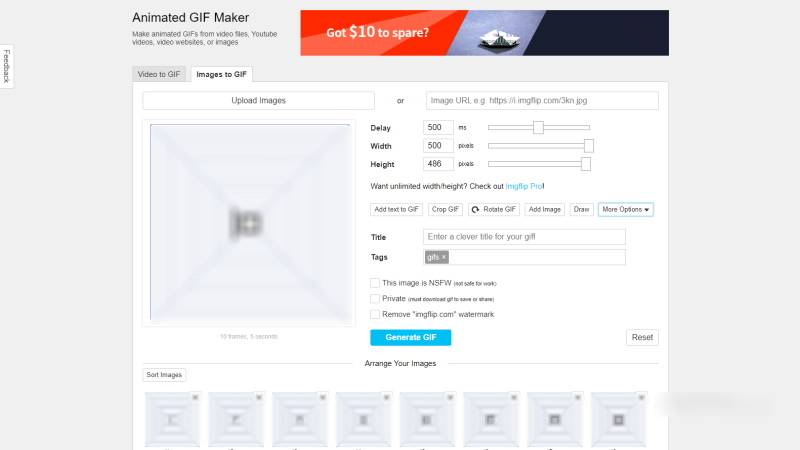
Task: Open the Feedback side tab
Action: [x=7, y=66]
